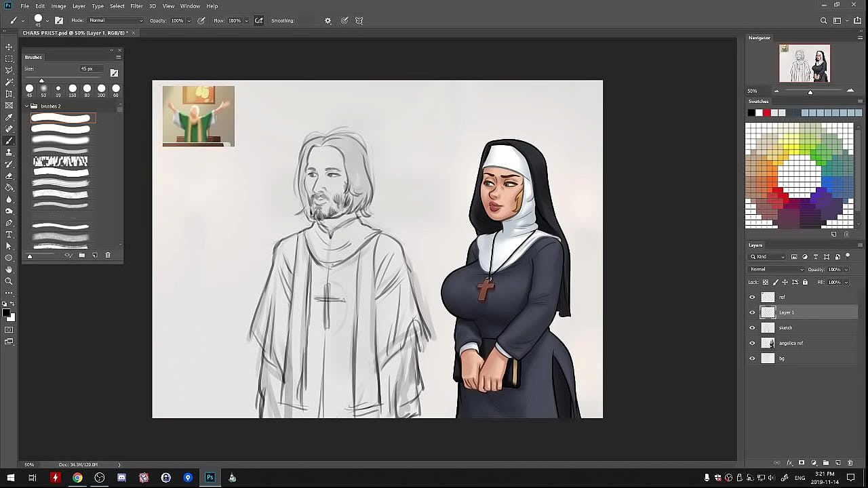Delete layer using Layers panel trash icon
868x488 pixels.
pyautogui.click(x=850, y=463)
